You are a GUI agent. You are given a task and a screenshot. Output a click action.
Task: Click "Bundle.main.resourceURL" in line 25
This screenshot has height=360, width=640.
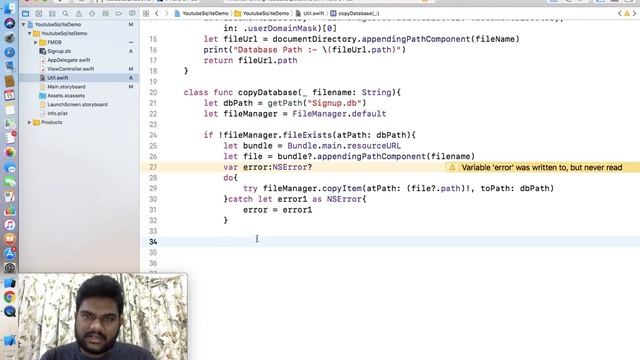pyautogui.click(x=344, y=146)
